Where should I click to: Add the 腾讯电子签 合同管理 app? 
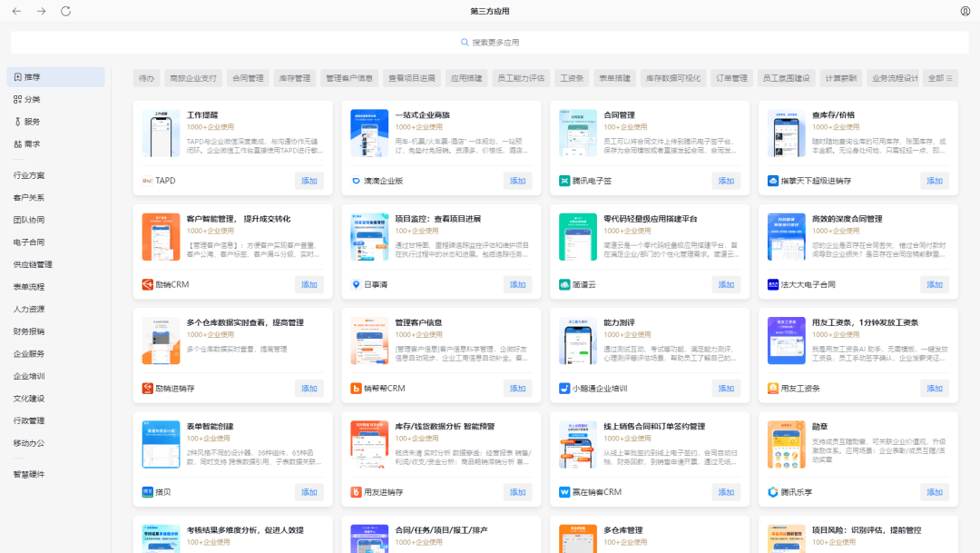click(x=726, y=181)
